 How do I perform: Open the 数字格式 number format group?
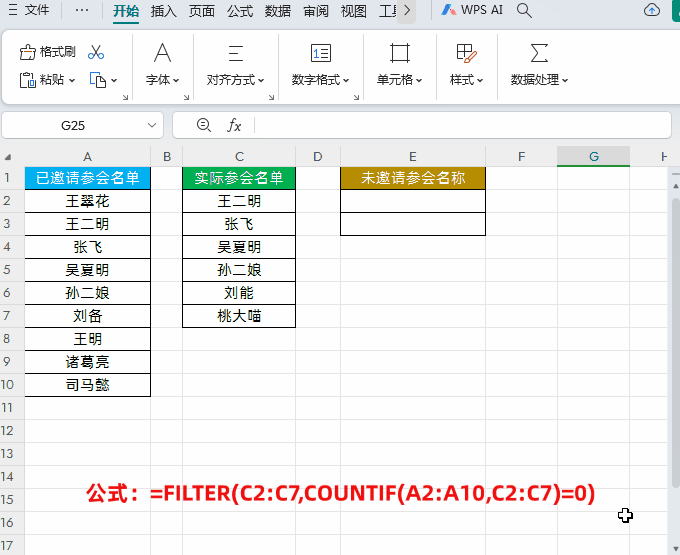point(320,64)
